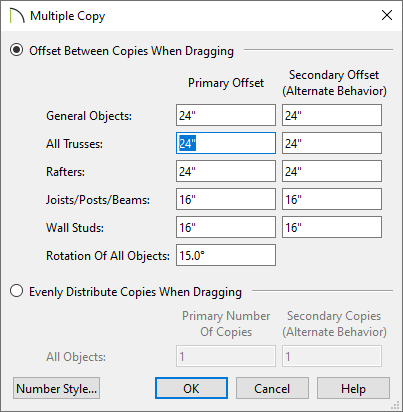The image size is (403, 412).
Task: Click the Chief Architect app icon in title bar
Action: [17, 16]
